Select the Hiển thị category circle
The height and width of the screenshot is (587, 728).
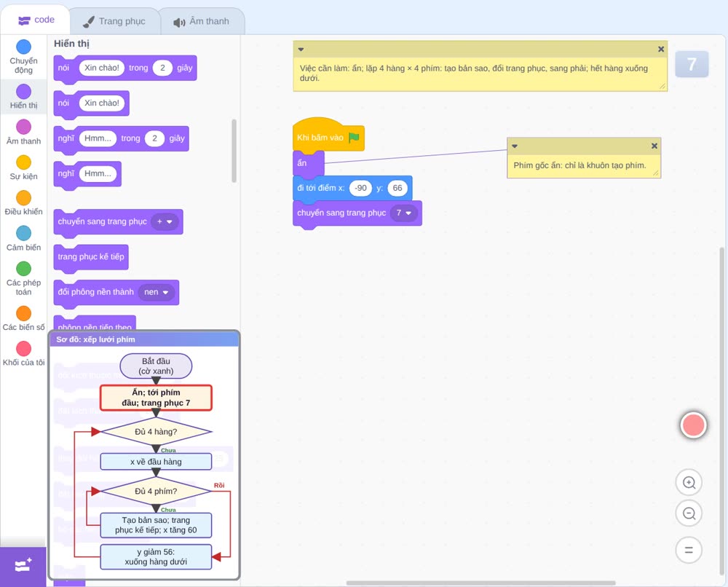pos(24,92)
